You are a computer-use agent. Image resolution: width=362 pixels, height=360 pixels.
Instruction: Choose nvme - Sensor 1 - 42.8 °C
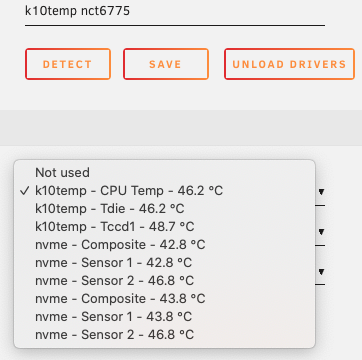164,263
